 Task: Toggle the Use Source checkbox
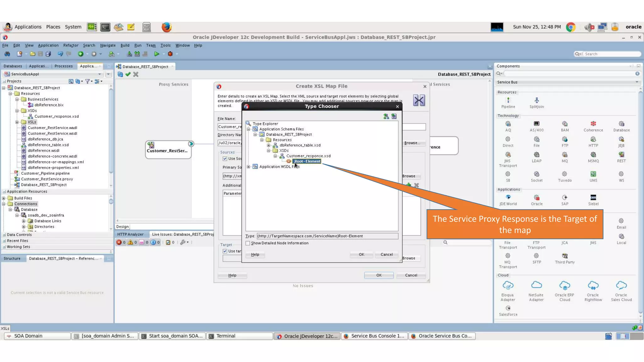click(x=225, y=159)
